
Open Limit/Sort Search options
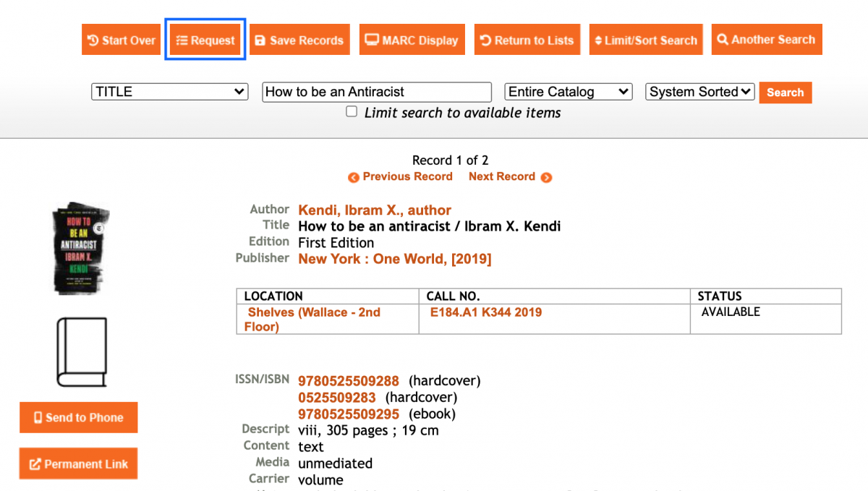[x=645, y=40]
